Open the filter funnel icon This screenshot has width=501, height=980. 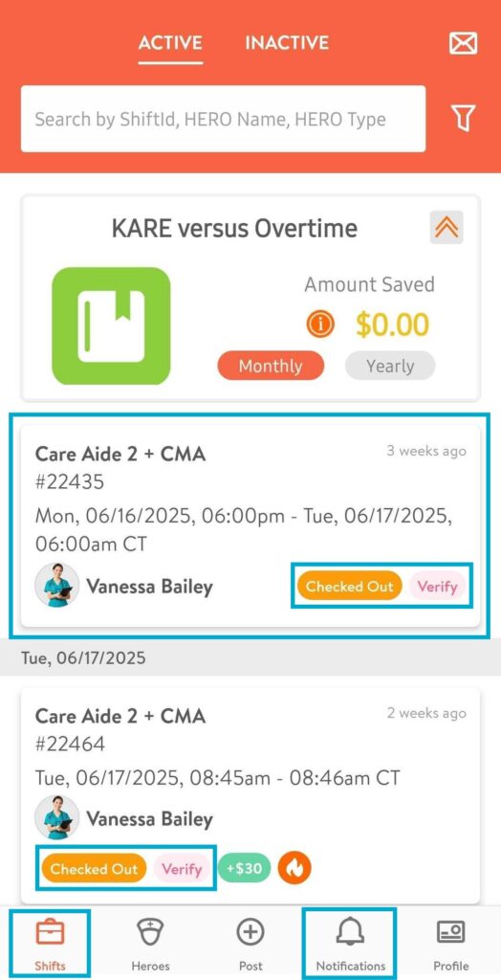tap(463, 118)
